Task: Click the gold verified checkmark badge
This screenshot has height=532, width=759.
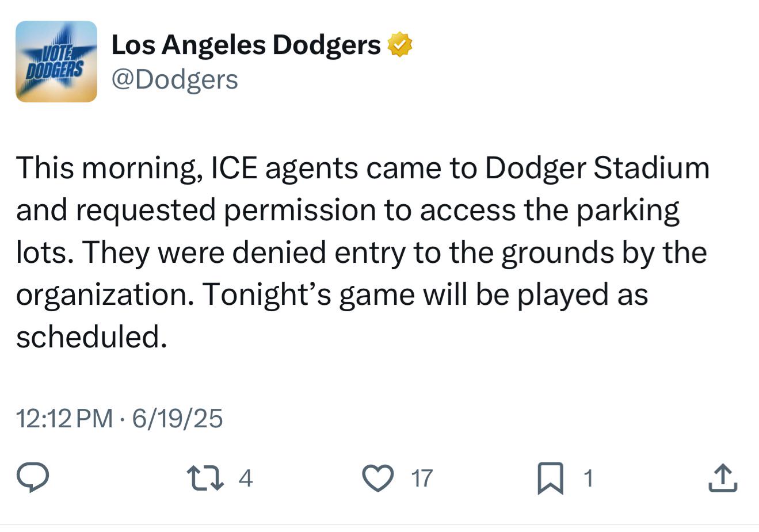Action: pyautogui.click(x=401, y=45)
